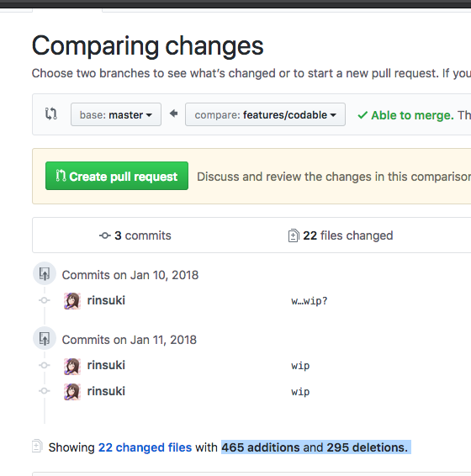The width and height of the screenshot is (471, 476).
Task: Click the file icon before Showing text
Action: pyautogui.click(x=37, y=447)
